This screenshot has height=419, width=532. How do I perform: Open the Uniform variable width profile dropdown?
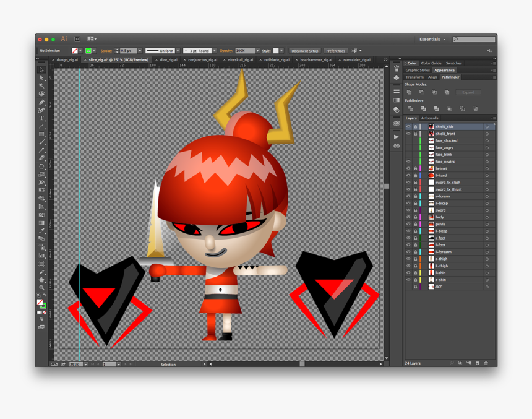pyautogui.click(x=178, y=51)
